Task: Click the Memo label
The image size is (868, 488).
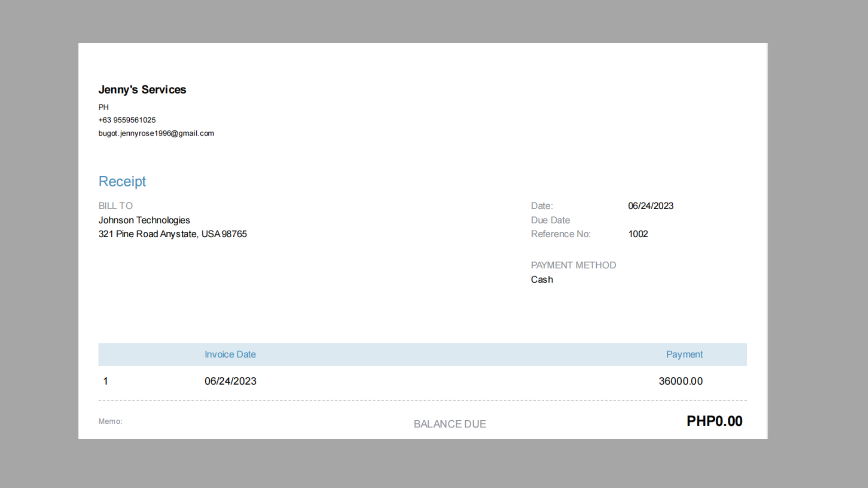Action: coord(110,421)
